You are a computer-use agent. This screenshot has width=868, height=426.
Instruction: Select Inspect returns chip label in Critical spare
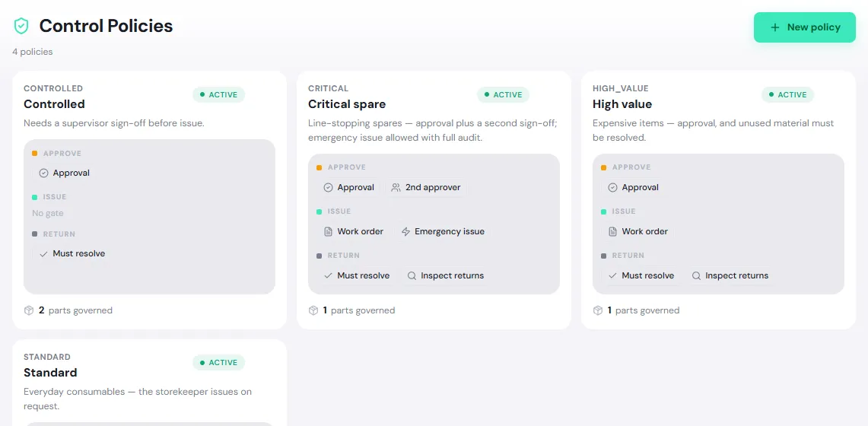[453, 275]
